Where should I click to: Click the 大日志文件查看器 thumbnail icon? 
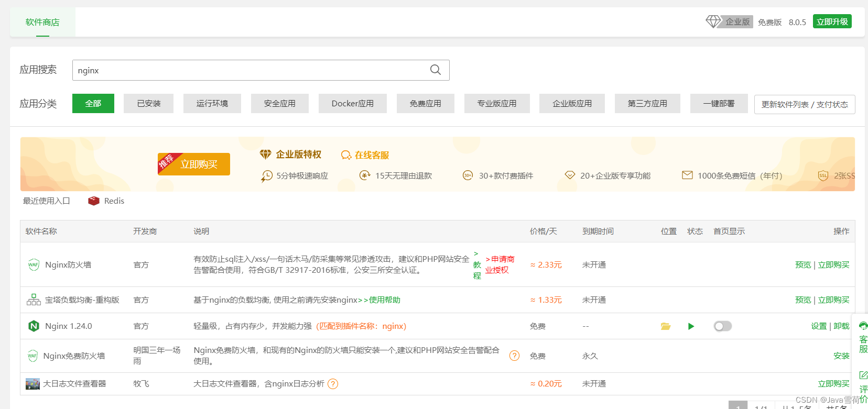point(32,383)
